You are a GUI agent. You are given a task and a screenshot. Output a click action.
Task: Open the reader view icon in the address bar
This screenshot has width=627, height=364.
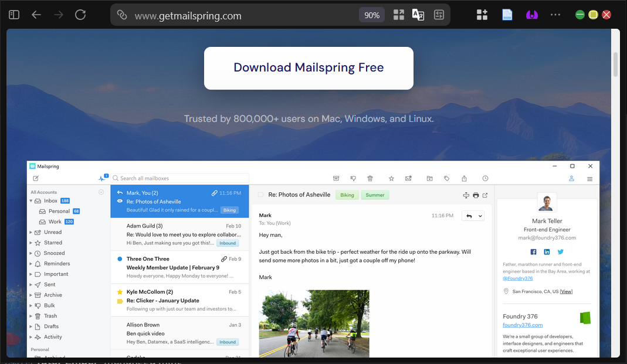tap(439, 15)
